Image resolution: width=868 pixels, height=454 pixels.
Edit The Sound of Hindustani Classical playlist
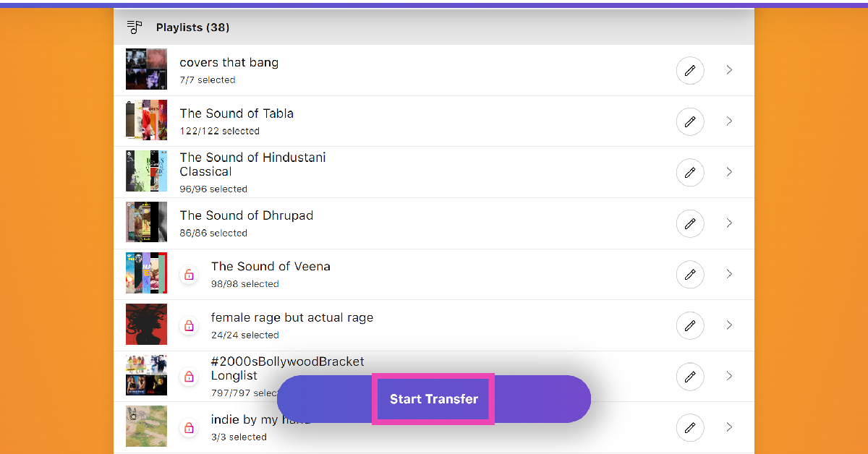[689, 172]
